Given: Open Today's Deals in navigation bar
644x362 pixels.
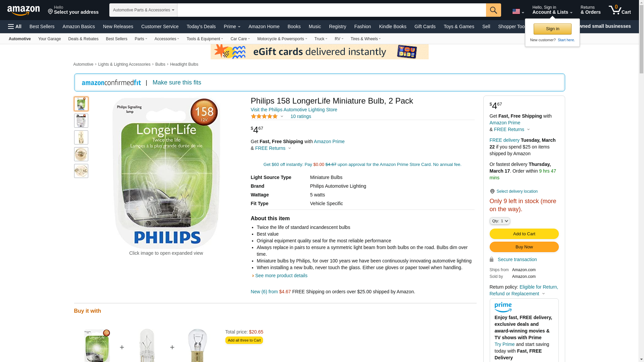Looking at the screenshot, I should tap(201, 26).
